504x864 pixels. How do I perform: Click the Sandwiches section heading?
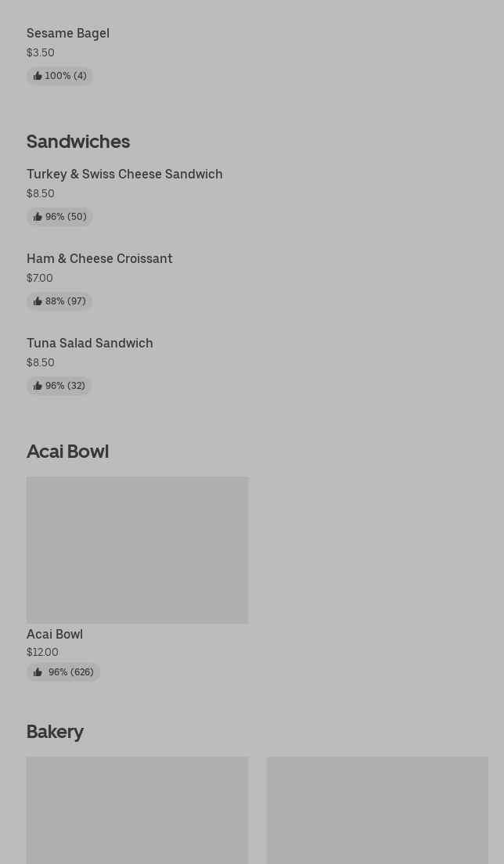coord(78,142)
